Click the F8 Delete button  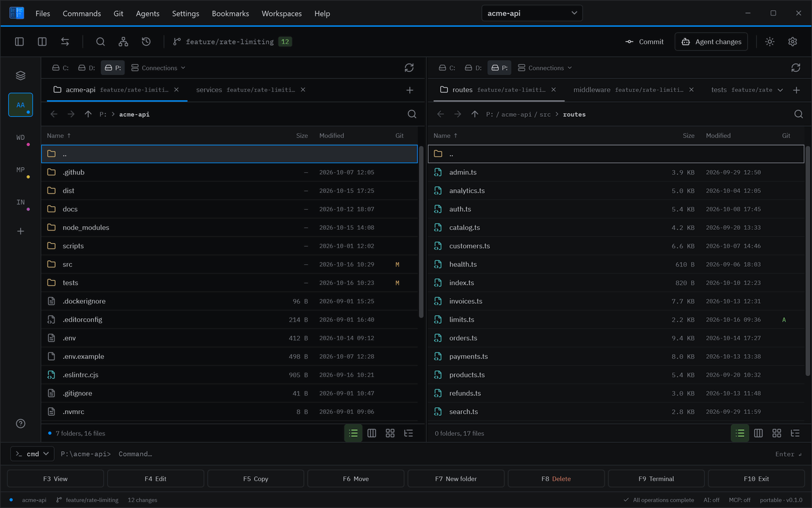[556, 479]
